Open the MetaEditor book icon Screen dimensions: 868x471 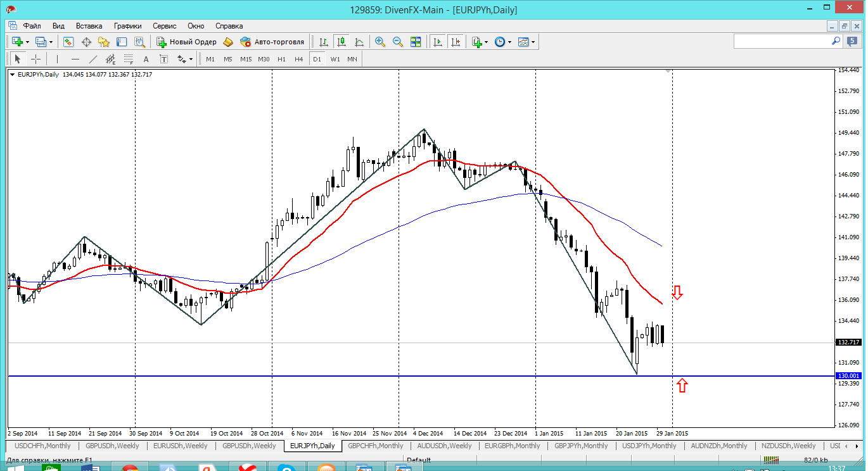[228, 42]
